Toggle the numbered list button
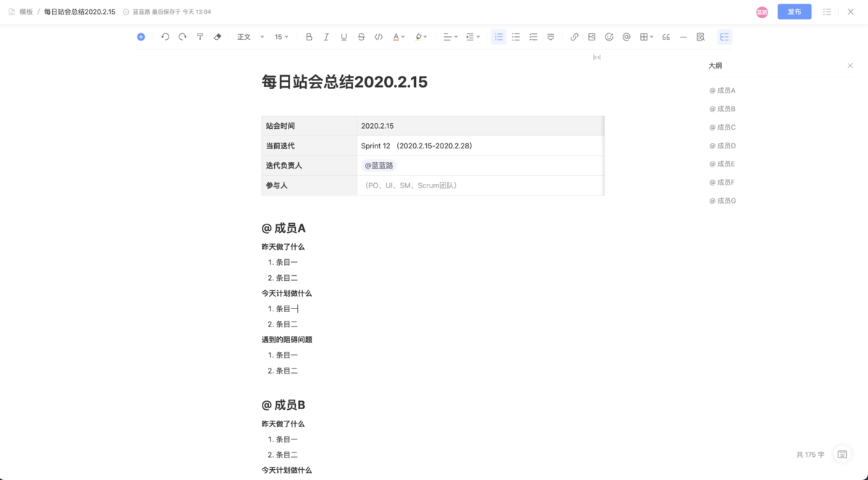The image size is (868, 480). click(498, 37)
